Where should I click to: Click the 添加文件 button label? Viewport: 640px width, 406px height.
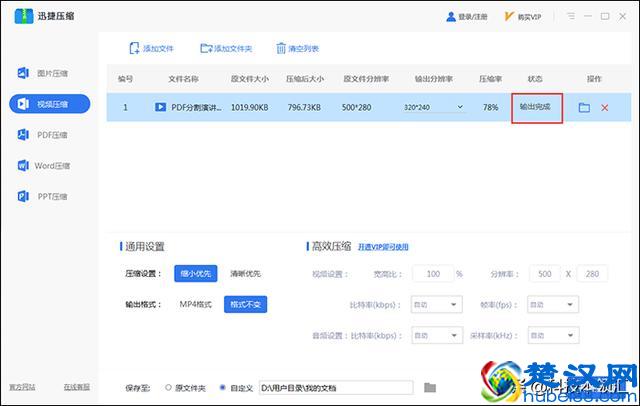(158, 49)
